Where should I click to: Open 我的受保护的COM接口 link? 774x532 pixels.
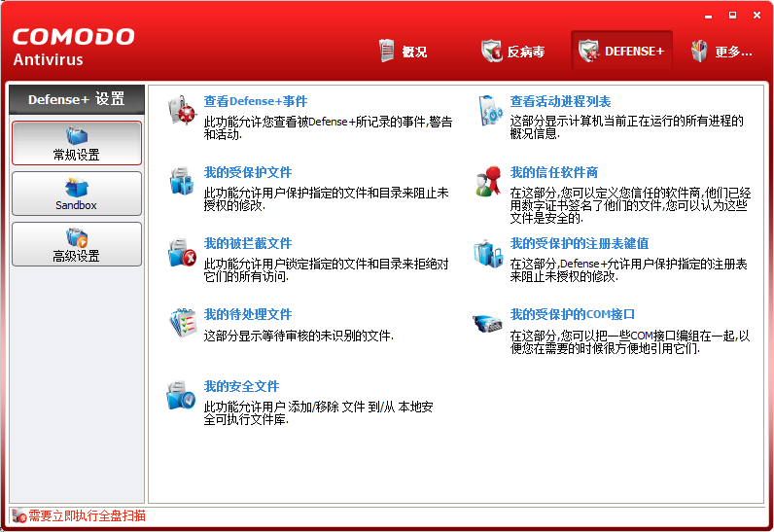coord(572,314)
